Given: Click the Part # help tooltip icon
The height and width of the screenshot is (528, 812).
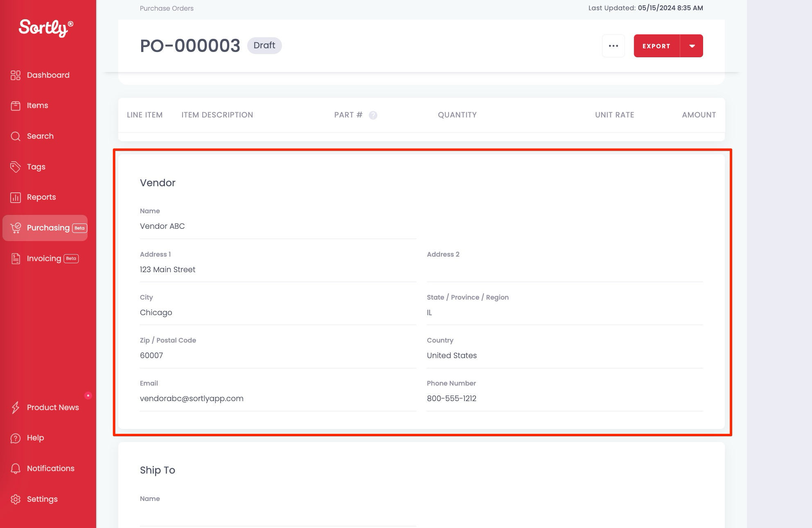Looking at the screenshot, I should point(373,115).
